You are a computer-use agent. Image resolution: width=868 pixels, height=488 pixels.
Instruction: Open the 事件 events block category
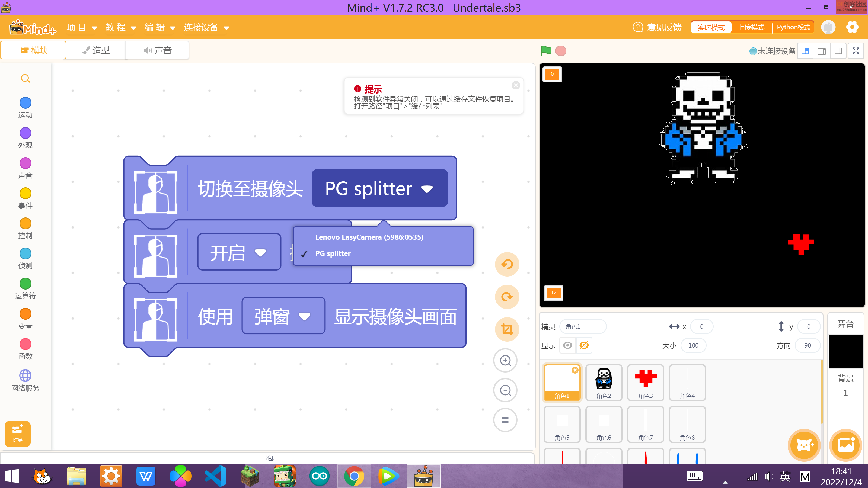pos(25,198)
